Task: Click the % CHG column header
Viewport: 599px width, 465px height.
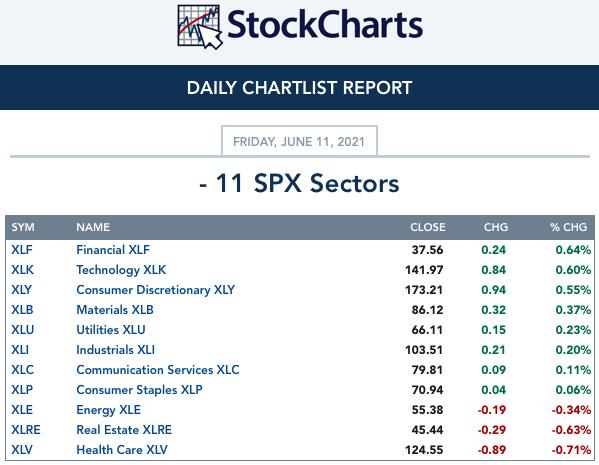Action: pyautogui.click(x=568, y=227)
